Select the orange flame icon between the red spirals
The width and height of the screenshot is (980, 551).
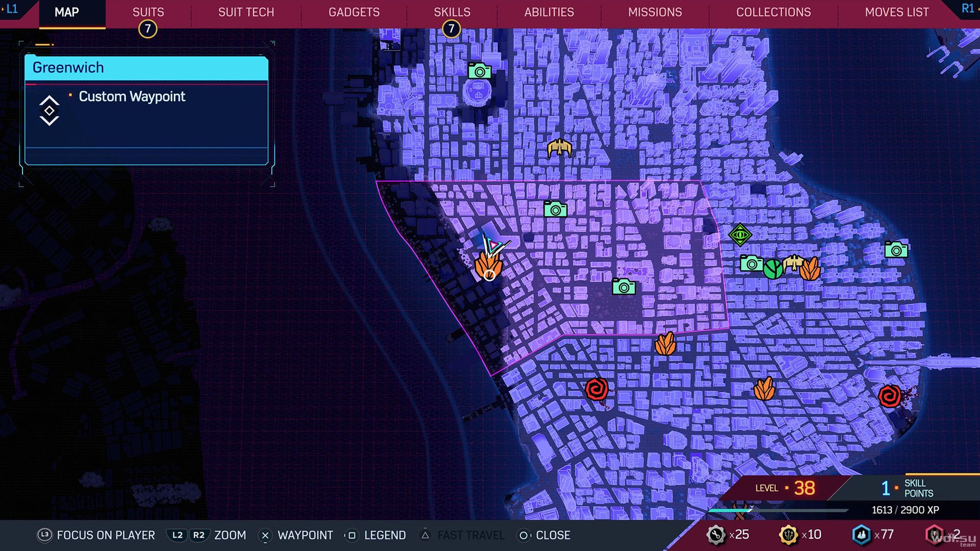(765, 389)
